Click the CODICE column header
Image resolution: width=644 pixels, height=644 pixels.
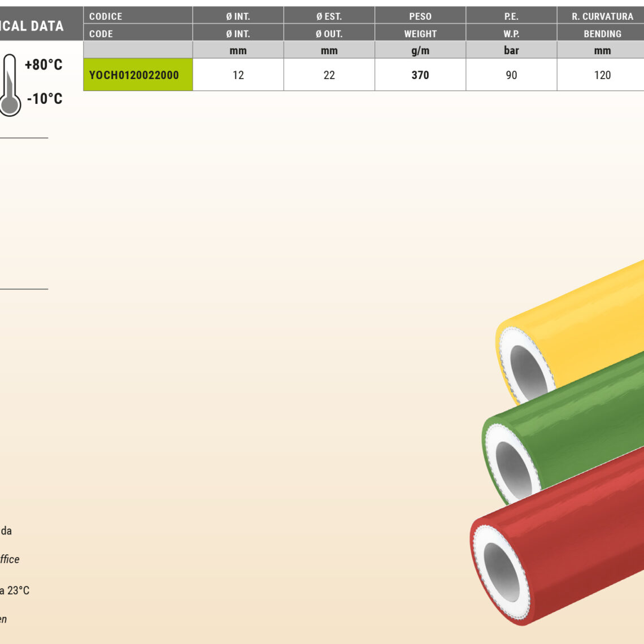[106, 16]
